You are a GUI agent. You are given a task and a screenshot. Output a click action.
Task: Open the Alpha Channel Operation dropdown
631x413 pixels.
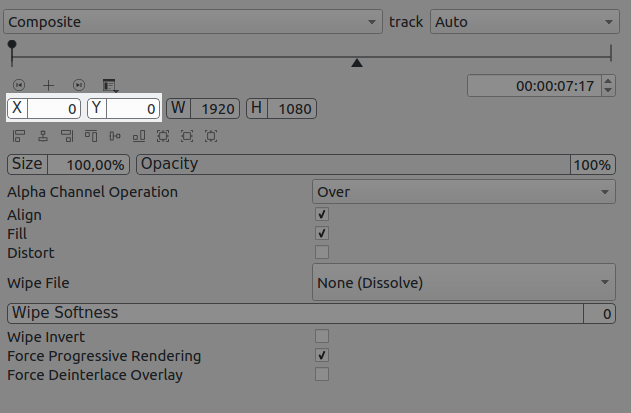click(x=464, y=192)
